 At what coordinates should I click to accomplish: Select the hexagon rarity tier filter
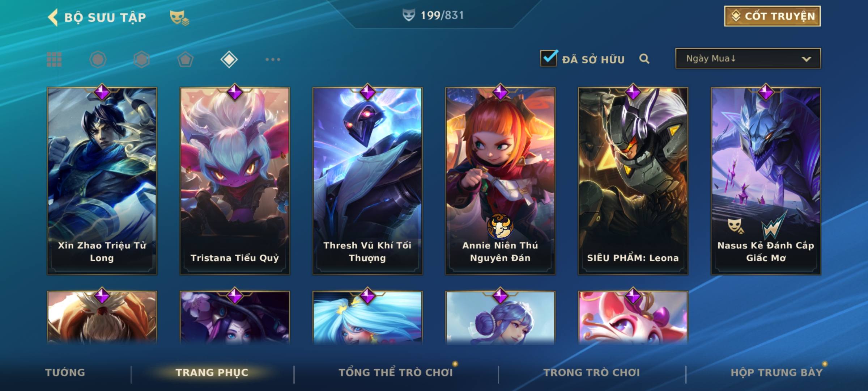point(141,59)
